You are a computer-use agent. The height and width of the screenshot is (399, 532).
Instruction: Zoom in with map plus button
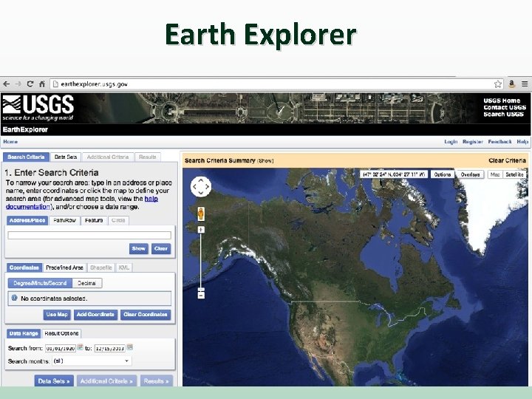[x=201, y=230]
